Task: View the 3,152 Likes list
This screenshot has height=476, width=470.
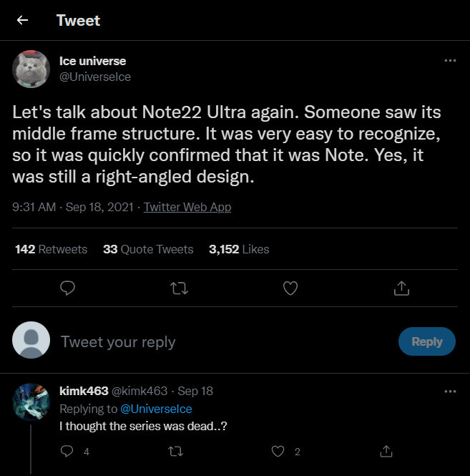Action: coord(239,249)
